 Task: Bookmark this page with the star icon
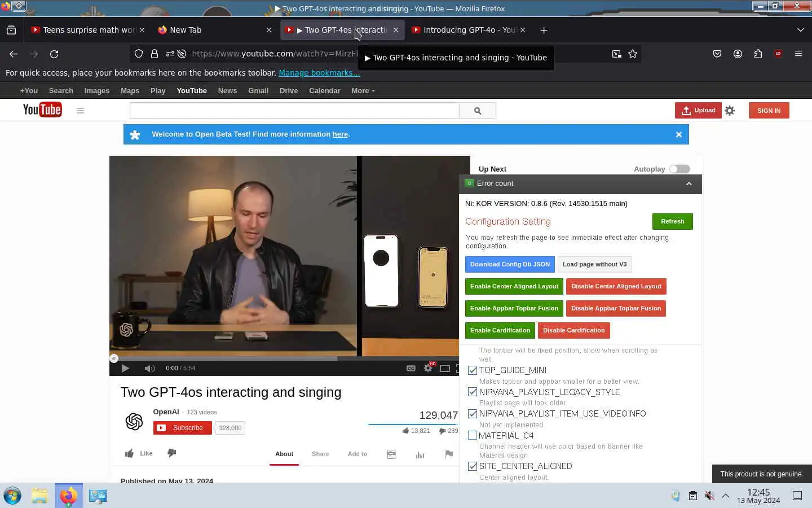[633, 54]
